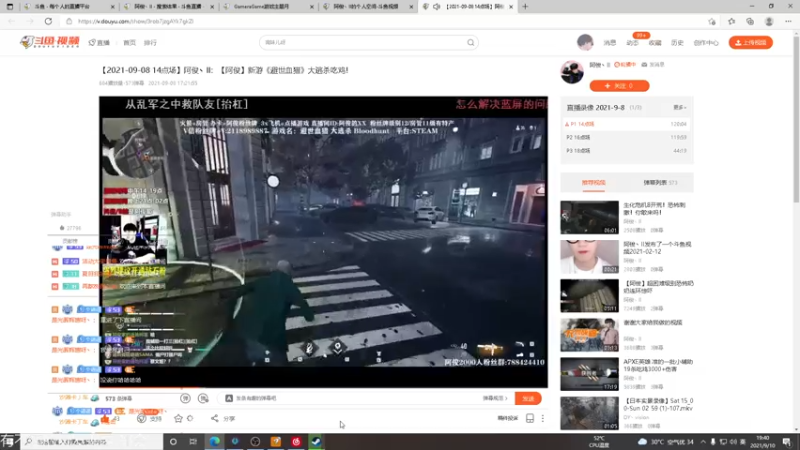The width and height of the screenshot is (800, 450).
Task: Open 收藏 favorites in header
Action: coord(655,43)
